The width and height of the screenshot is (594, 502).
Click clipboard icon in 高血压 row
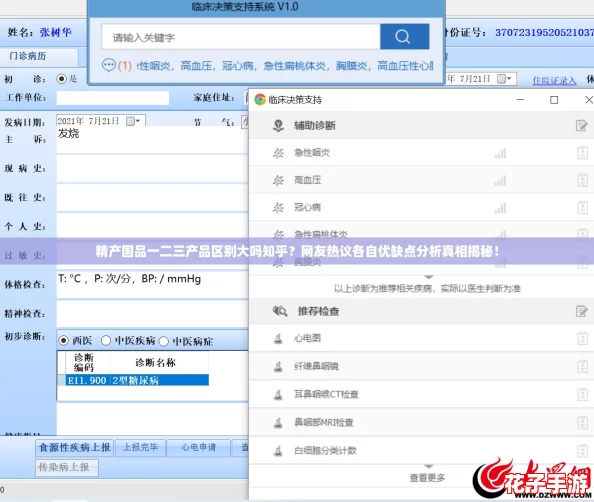click(x=582, y=180)
